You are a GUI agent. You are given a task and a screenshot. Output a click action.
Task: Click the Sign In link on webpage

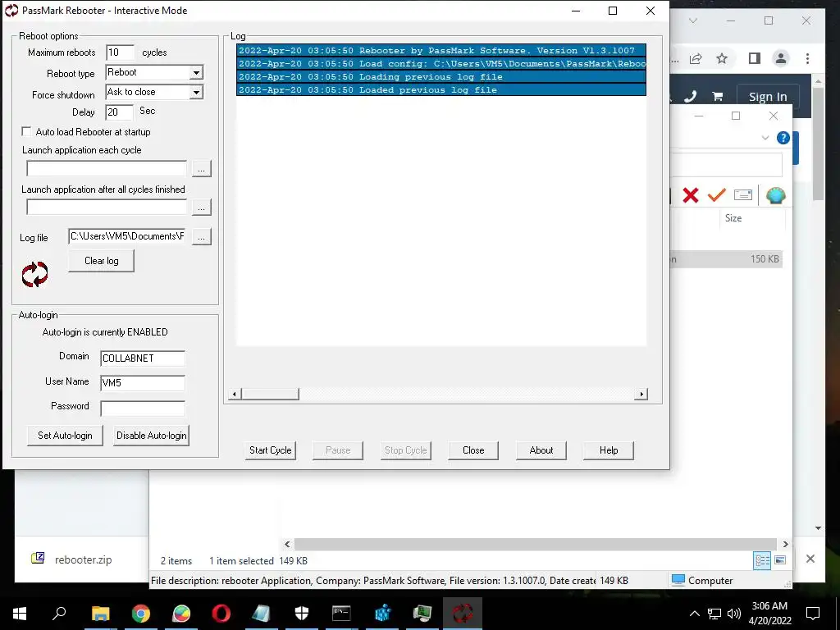tap(768, 97)
